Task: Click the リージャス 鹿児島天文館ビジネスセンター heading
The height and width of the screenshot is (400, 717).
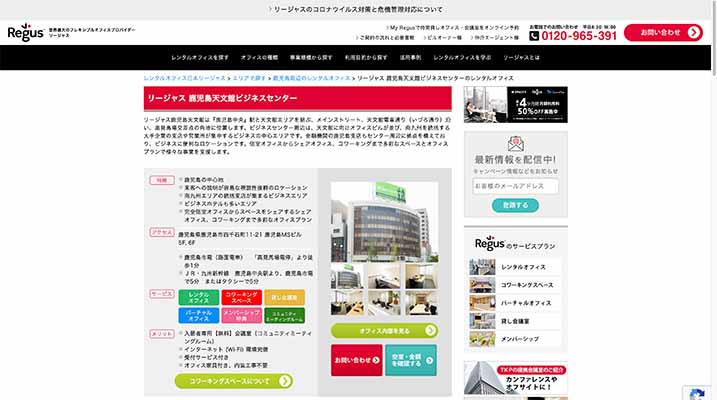Action: pyautogui.click(x=222, y=98)
